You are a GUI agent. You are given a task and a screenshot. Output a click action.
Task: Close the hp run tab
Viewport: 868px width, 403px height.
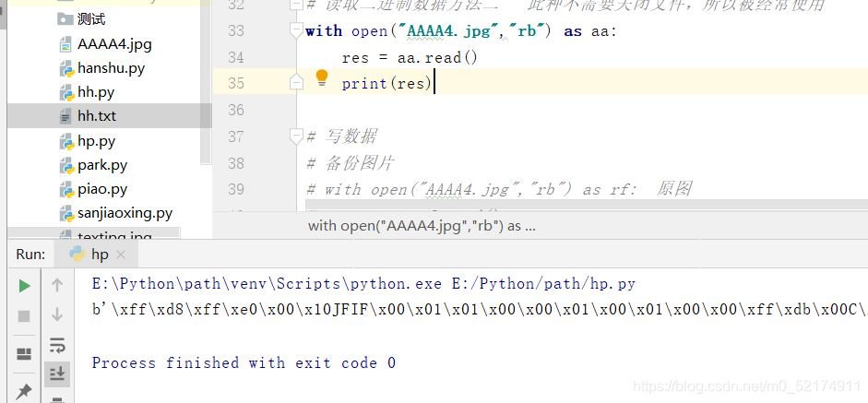click(x=121, y=255)
